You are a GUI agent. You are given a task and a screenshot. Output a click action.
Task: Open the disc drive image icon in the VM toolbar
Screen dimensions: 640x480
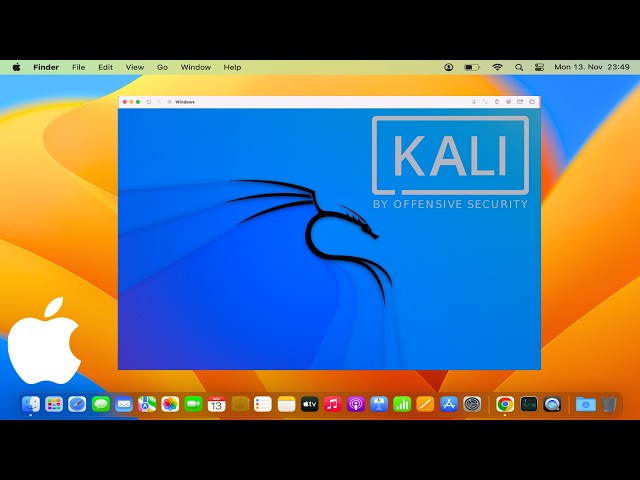pyautogui.click(x=508, y=102)
